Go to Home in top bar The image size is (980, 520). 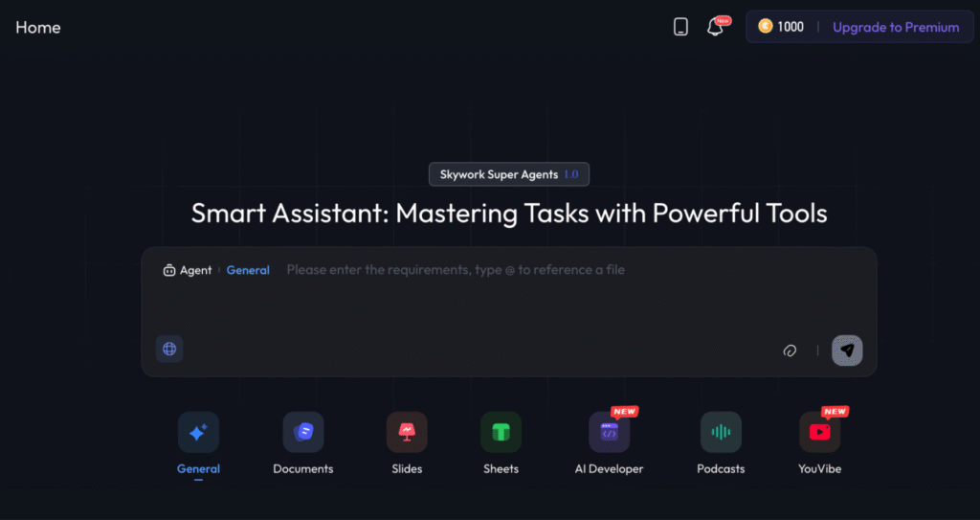pos(38,27)
